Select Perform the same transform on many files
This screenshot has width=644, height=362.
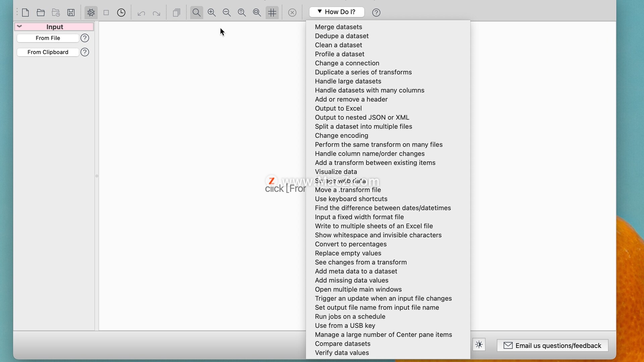(x=388, y=144)
